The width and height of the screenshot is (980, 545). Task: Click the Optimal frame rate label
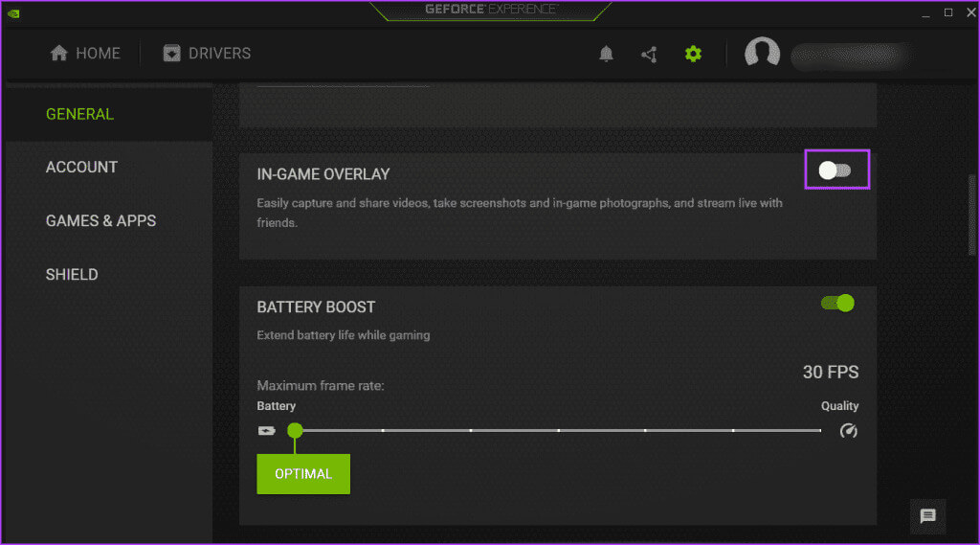click(303, 474)
